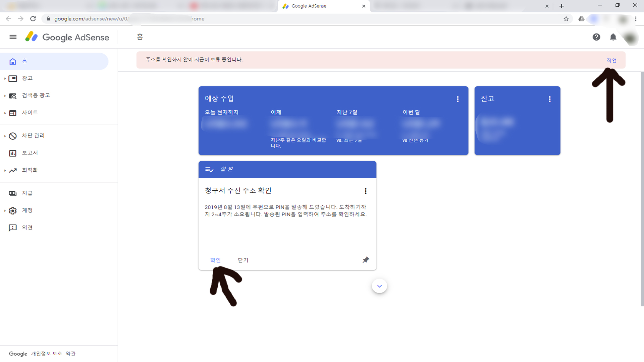The width and height of the screenshot is (644, 362).
Task: Open 잔고 card three-dot menu
Action: (549, 99)
